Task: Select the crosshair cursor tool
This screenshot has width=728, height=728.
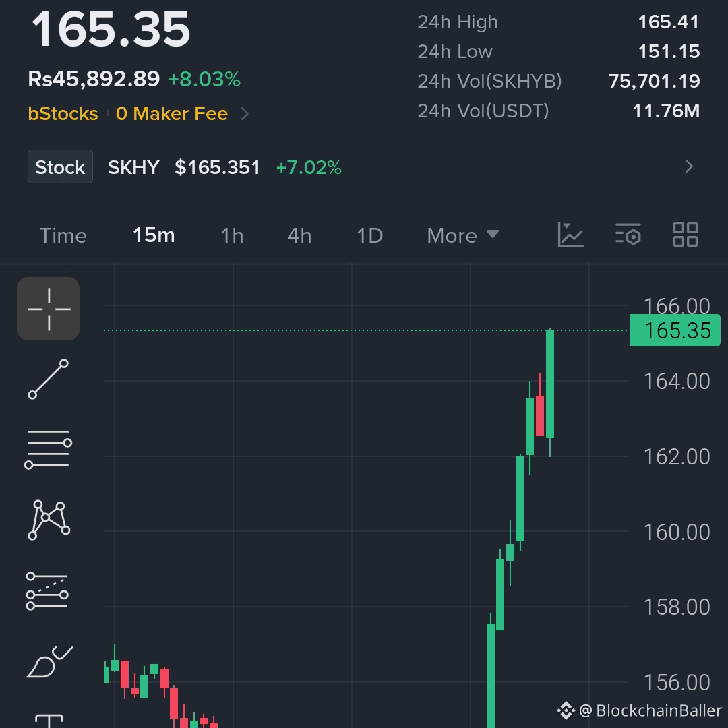Action: click(x=49, y=309)
